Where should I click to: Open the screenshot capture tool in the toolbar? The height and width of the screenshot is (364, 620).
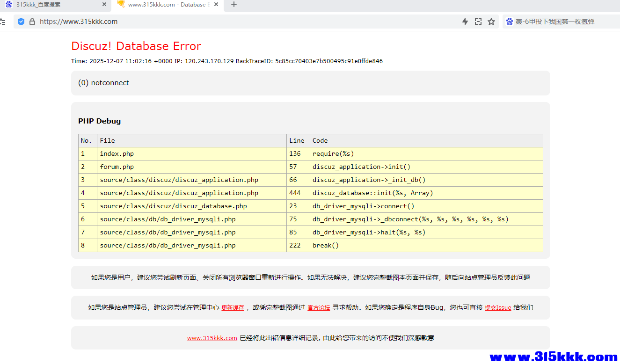(478, 22)
